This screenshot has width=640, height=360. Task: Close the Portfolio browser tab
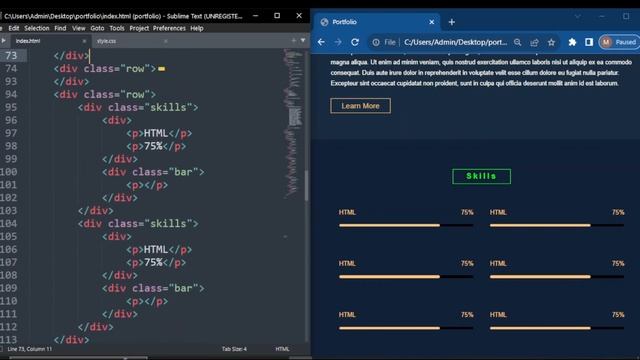(431, 22)
